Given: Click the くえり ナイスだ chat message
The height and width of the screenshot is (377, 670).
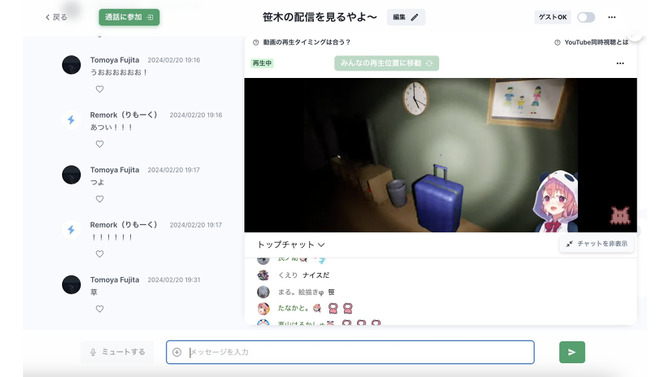Looking at the screenshot, I should click(x=303, y=275).
